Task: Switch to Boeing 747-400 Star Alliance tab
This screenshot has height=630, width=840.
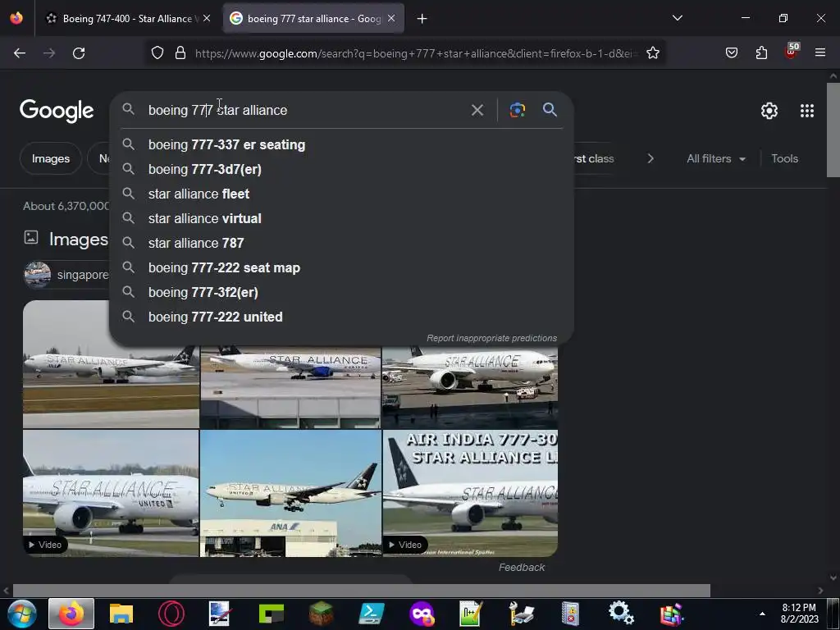Action: click(x=127, y=18)
